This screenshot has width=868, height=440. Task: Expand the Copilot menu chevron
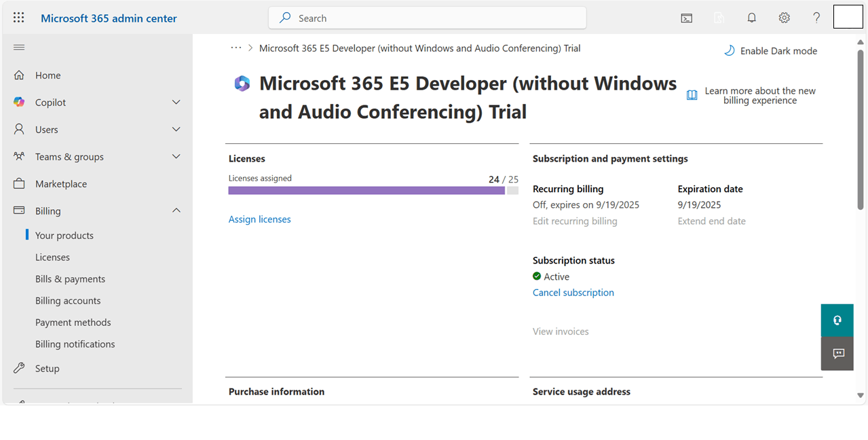(176, 103)
